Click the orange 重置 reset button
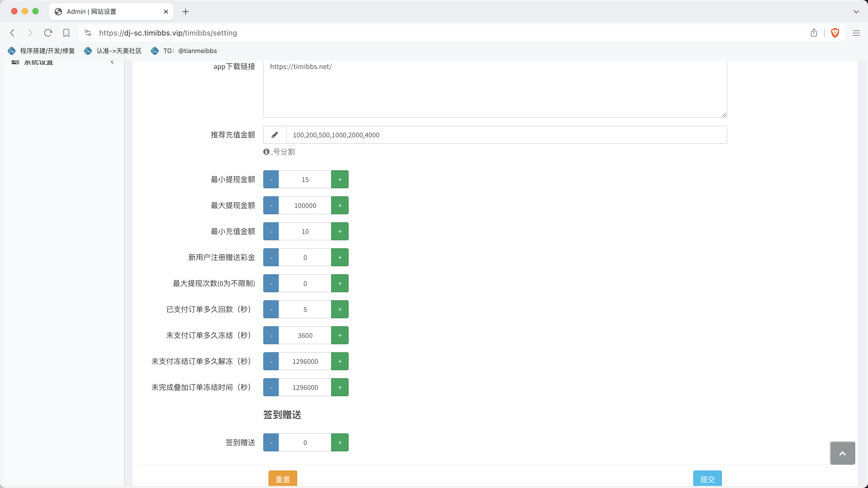 coord(283,478)
